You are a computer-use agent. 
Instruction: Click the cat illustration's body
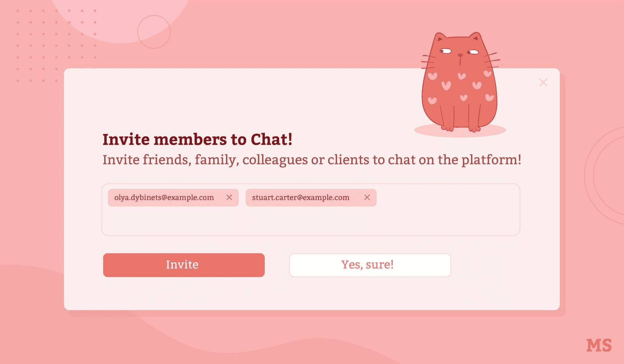pos(459,94)
